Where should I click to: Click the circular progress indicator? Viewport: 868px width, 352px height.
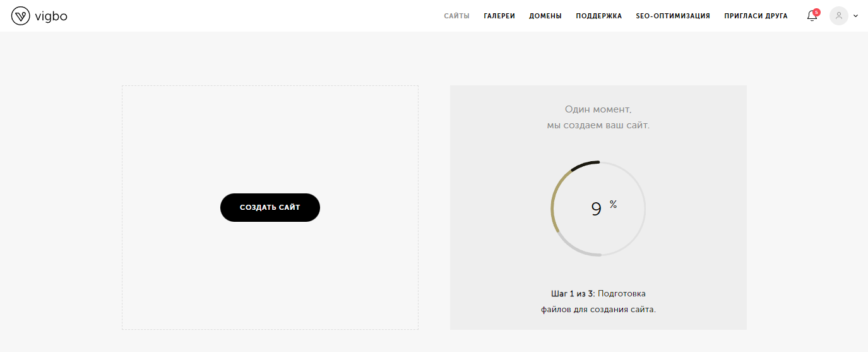point(598,209)
